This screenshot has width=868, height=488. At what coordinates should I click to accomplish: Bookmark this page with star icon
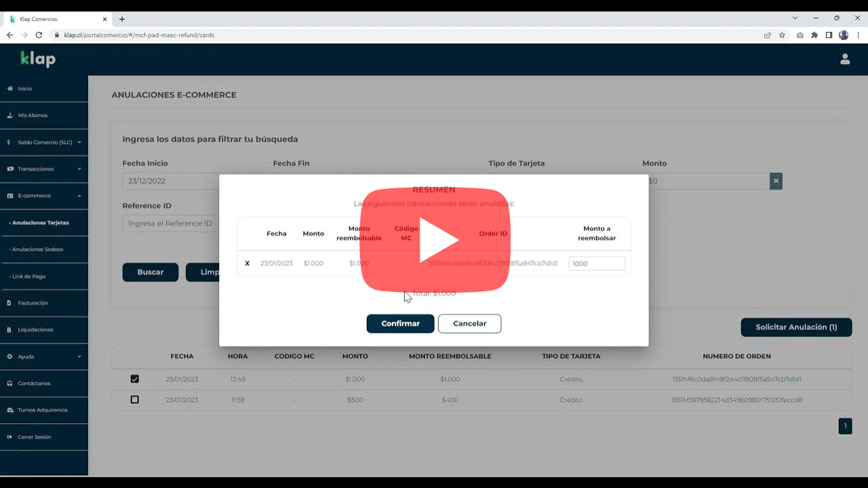[x=782, y=35]
